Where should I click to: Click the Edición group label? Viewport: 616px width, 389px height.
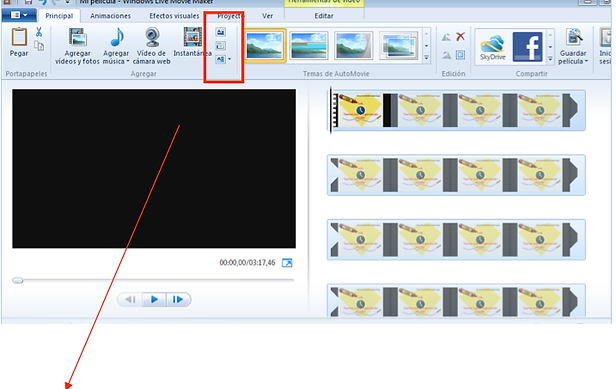coord(453,73)
